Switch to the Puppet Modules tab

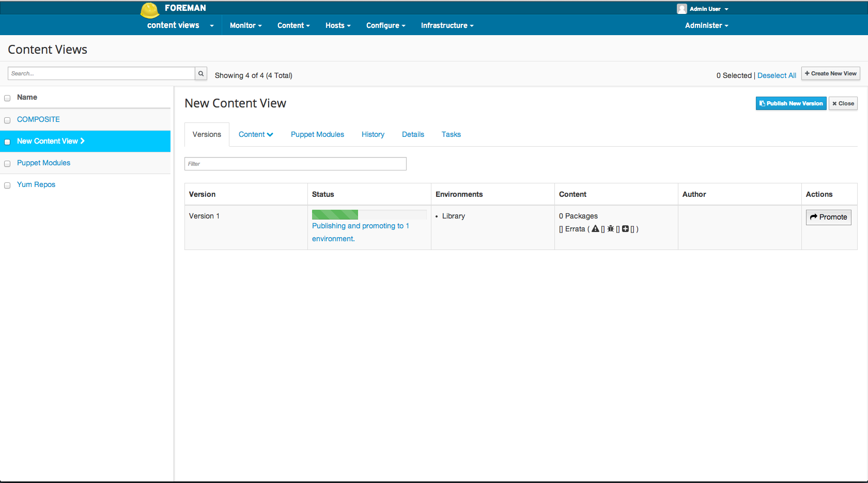317,134
